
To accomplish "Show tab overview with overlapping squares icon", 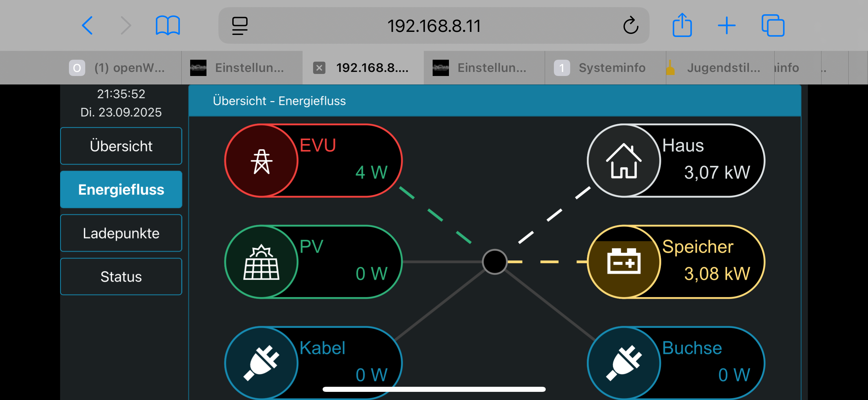I will (x=773, y=25).
